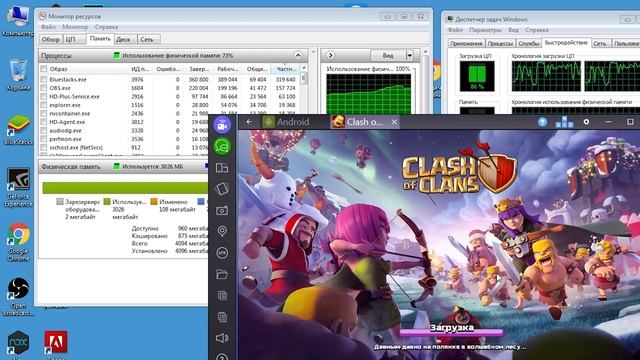Rotate screen using BlueStacks sidebar icon
640x360 pixels.
pyautogui.click(x=222, y=189)
